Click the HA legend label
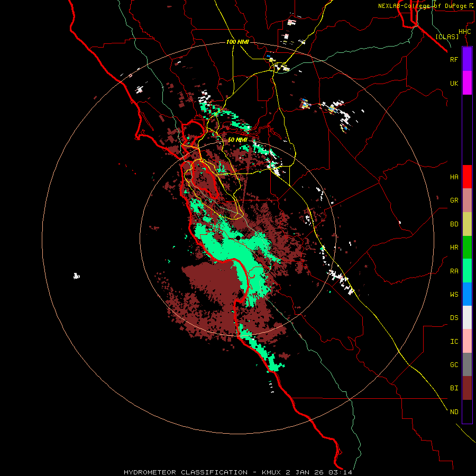The width and height of the screenshot is (476, 476). click(454, 177)
